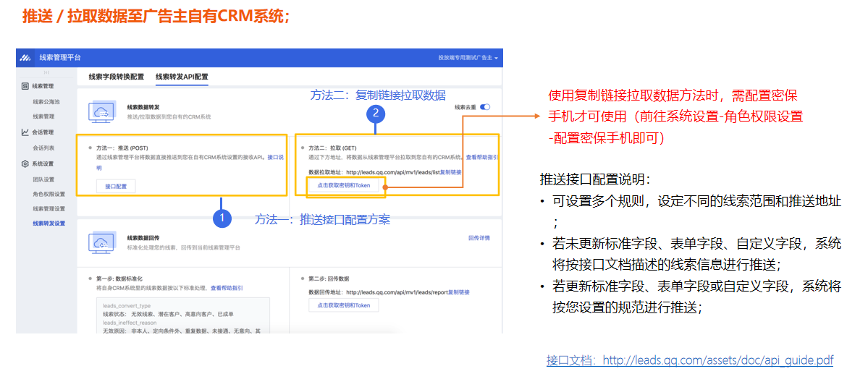Click the 会话管理 chart icon in sidebar
The image size is (868, 387).
point(25,132)
